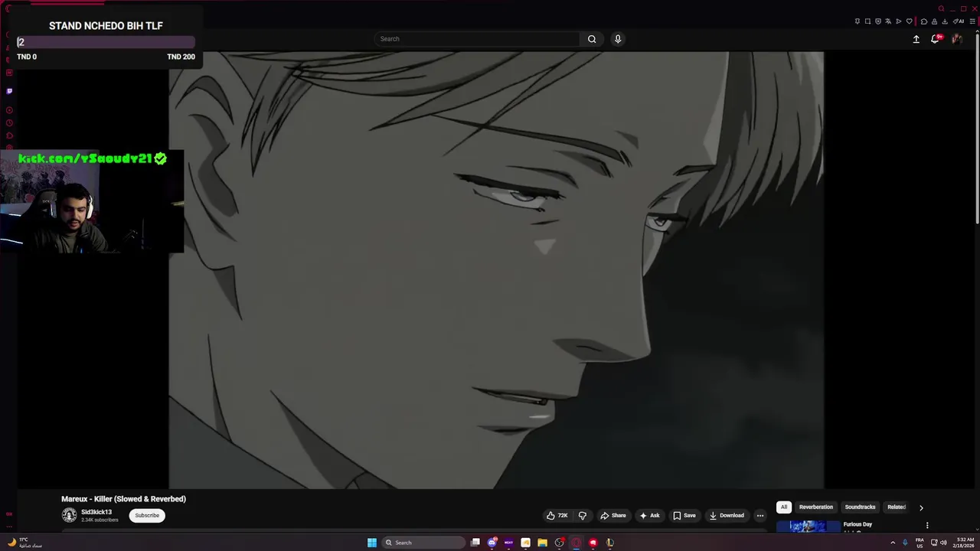Open weather widget on taskbar
The image size is (980, 551).
coord(24,543)
